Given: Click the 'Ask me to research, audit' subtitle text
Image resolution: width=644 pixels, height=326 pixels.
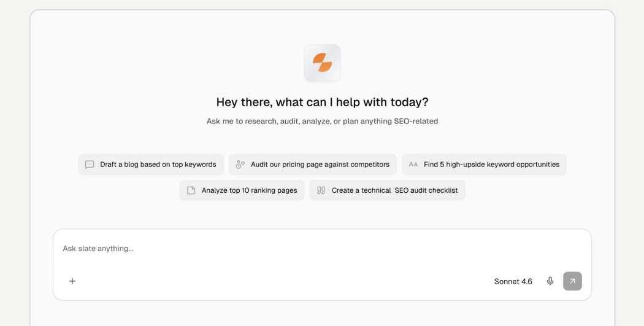Looking at the screenshot, I should coord(323,122).
